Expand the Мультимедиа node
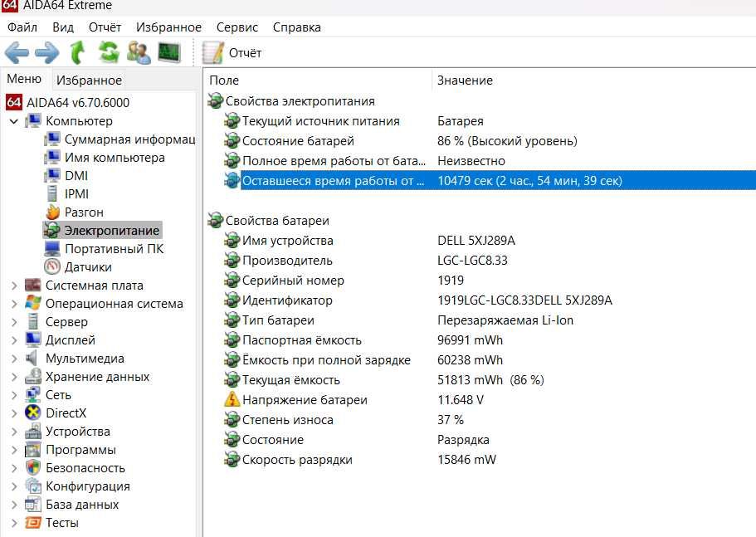756x537 pixels. pyautogui.click(x=14, y=359)
